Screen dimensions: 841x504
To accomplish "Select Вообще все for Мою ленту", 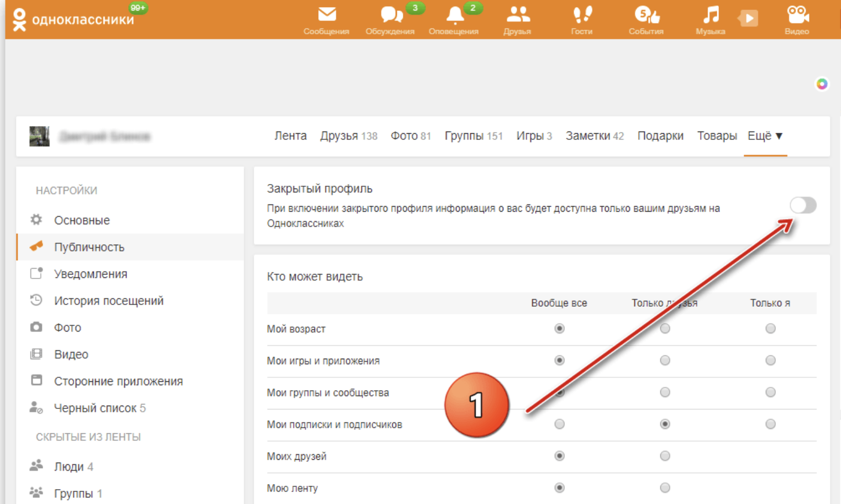I will pos(559,487).
